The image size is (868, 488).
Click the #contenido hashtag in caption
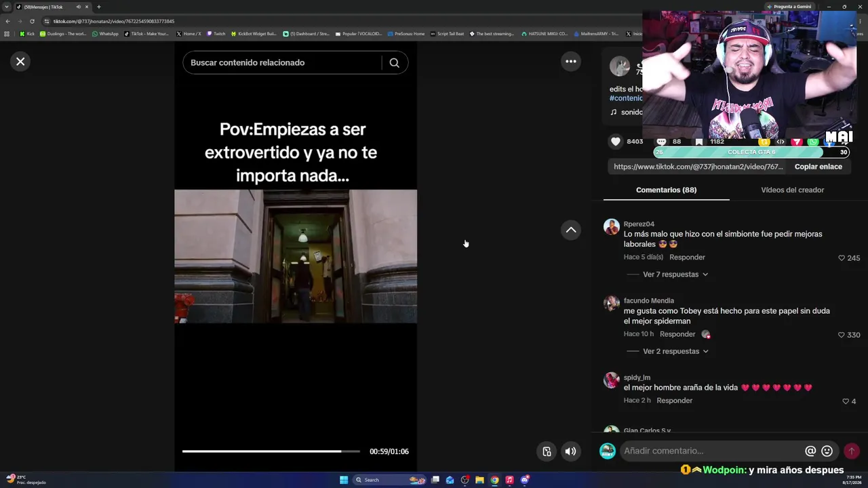click(626, 98)
